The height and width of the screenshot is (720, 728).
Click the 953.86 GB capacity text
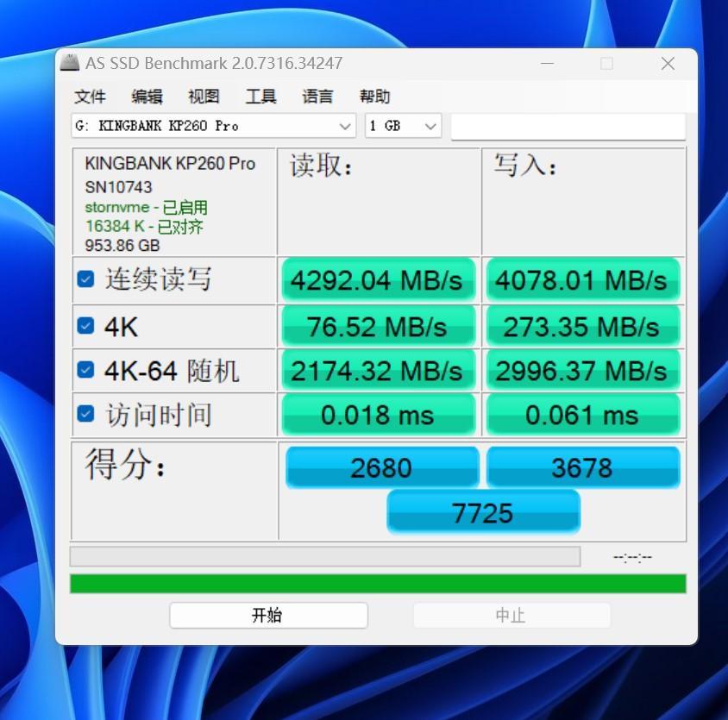(122, 245)
